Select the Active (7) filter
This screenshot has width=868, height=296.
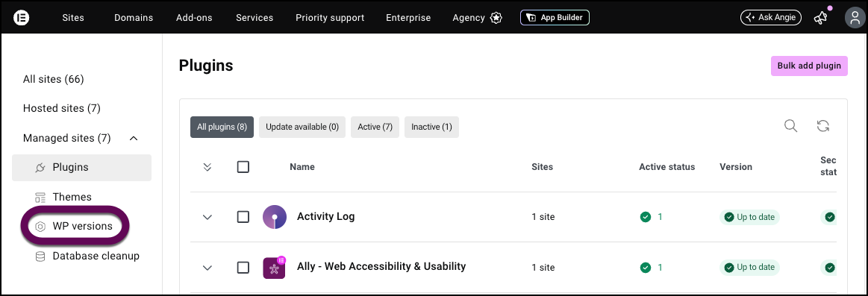pyautogui.click(x=375, y=127)
